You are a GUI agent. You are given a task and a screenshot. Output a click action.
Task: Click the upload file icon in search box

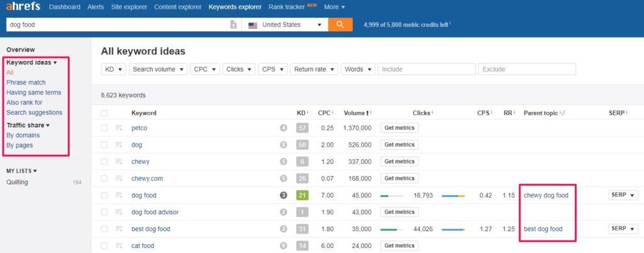click(233, 25)
